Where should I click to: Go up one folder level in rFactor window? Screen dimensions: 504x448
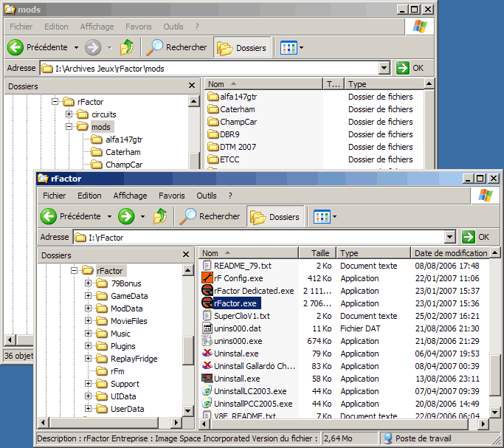point(160,216)
